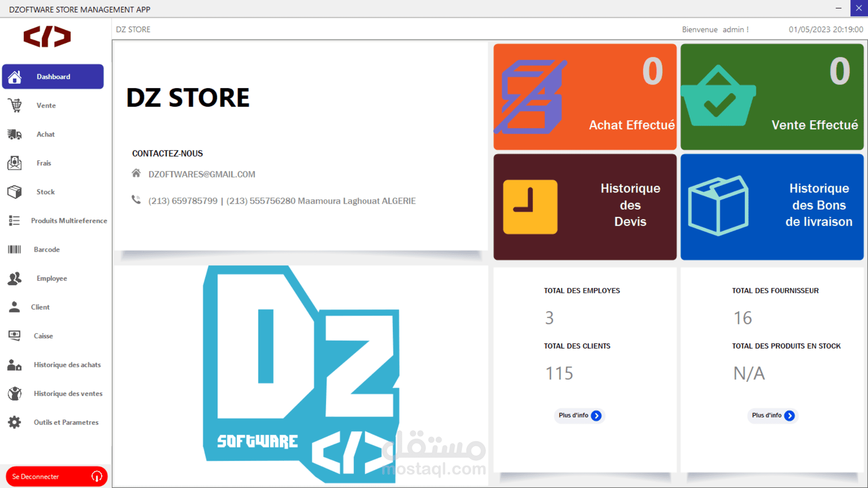Screen dimensions: 868x488
Task: Click the Produits Multireference list icon
Action: [x=14, y=221]
